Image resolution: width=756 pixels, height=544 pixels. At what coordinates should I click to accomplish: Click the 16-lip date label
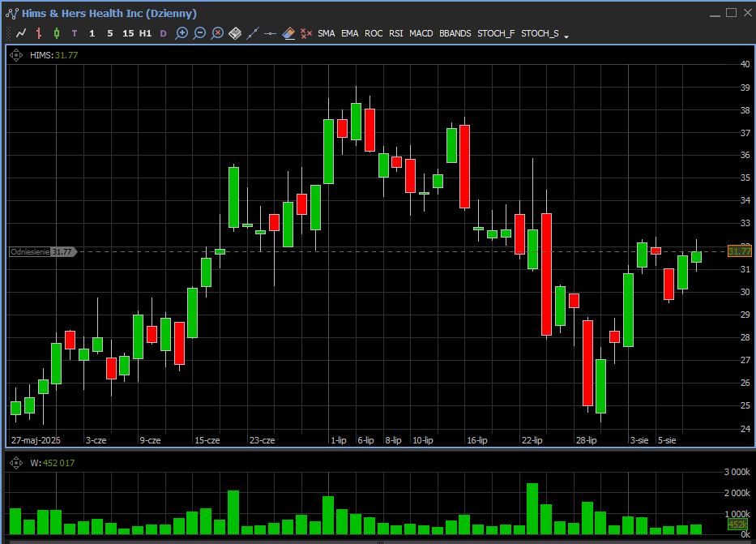point(476,440)
